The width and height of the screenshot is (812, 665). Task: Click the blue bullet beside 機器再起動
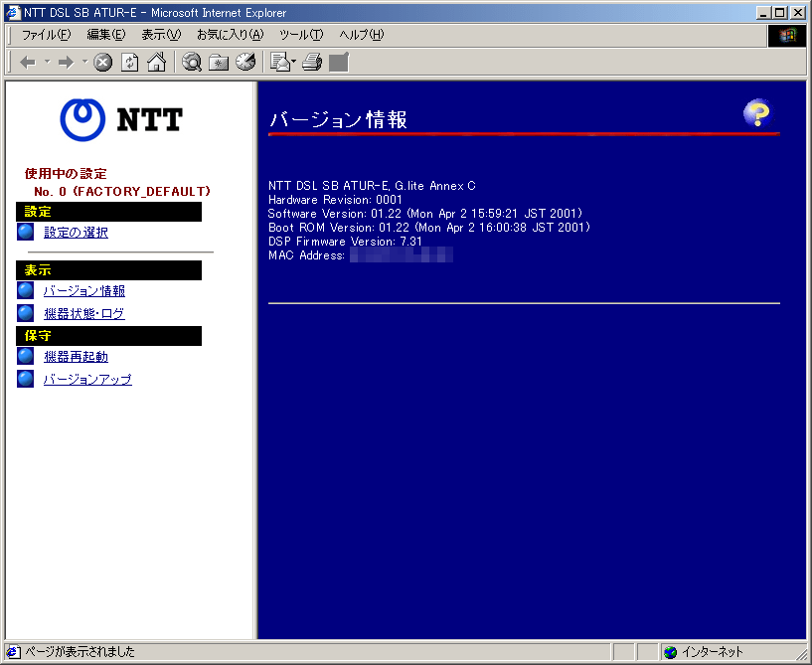coord(26,356)
